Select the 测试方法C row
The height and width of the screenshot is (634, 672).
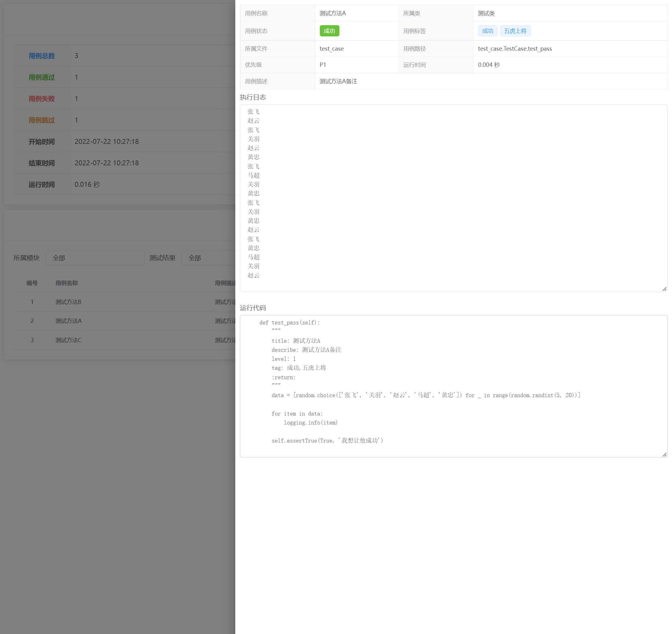pyautogui.click(x=68, y=340)
